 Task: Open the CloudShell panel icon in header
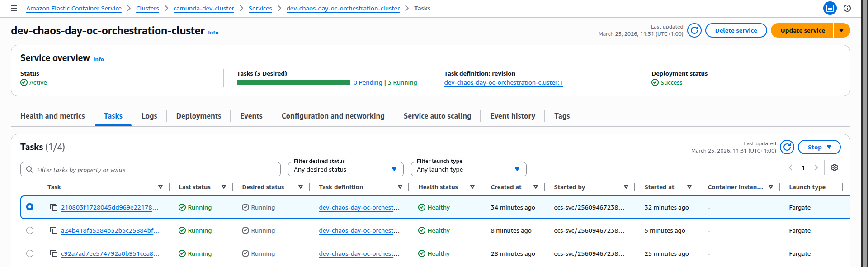pos(830,8)
